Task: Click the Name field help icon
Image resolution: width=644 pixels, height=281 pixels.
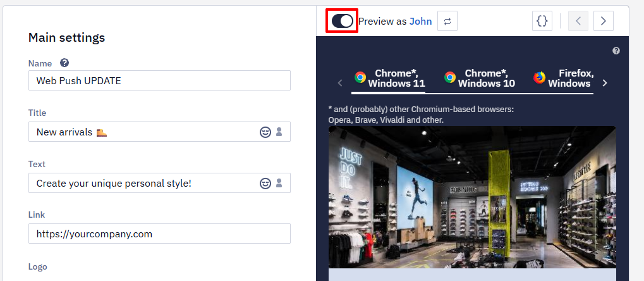Action: pyautogui.click(x=64, y=63)
